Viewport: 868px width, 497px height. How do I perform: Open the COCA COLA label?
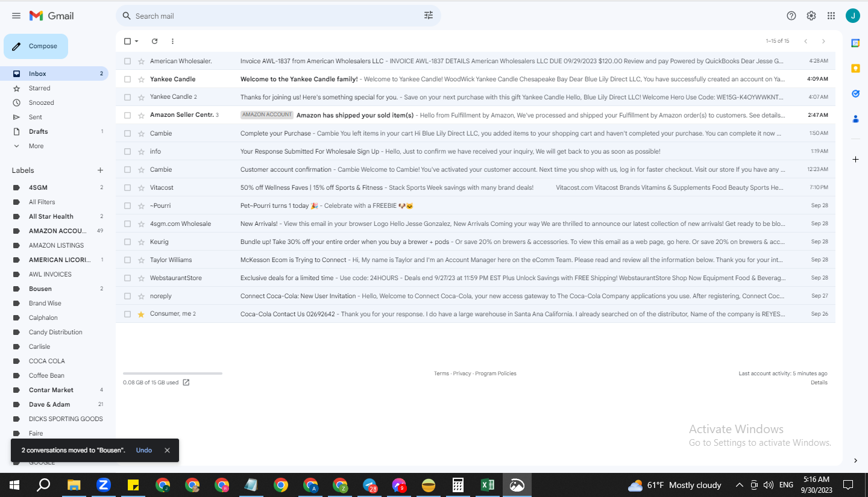click(x=47, y=361)
